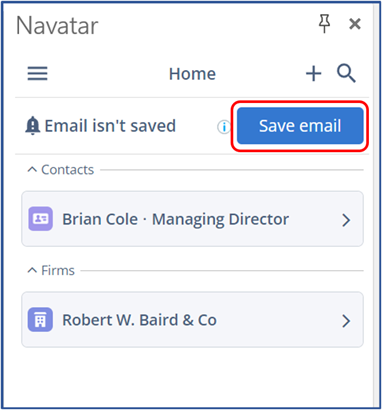Open Brian Cole · Managing Director contact
Viewport: 382px width, 410px height.
[x=192, y=219]
